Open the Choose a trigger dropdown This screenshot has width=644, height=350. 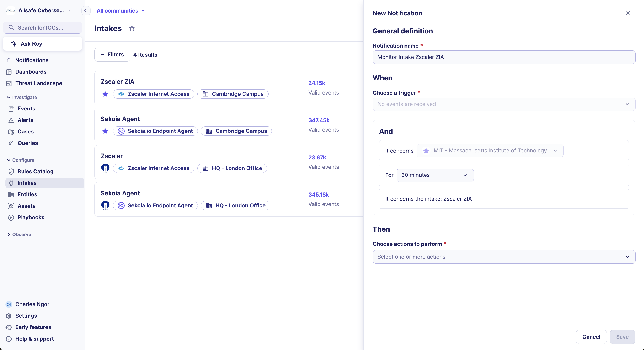(x=503, y=104)
